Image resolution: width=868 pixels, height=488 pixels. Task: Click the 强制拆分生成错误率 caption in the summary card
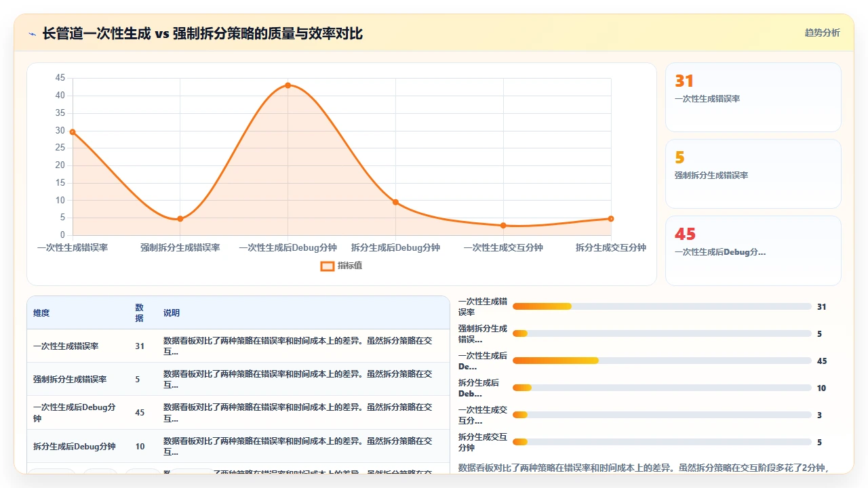tap(711, 176)
